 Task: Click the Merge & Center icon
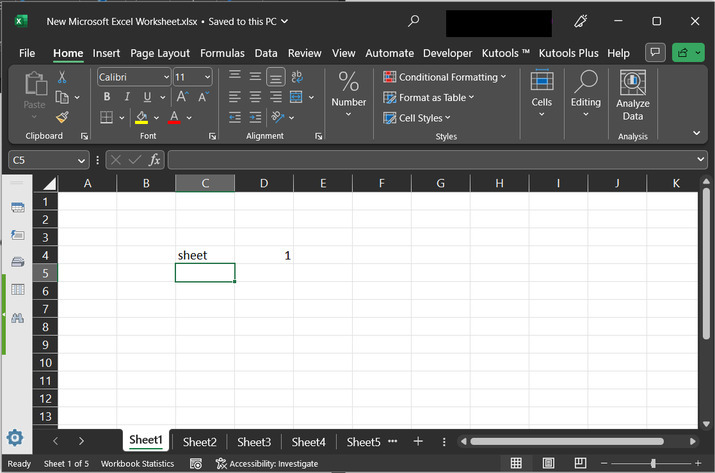click(x=296, y=97)
